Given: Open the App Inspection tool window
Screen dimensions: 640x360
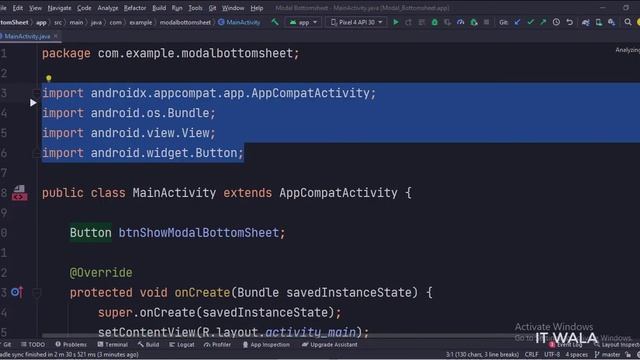Looking at the screenshot, I should coord(266,344).
